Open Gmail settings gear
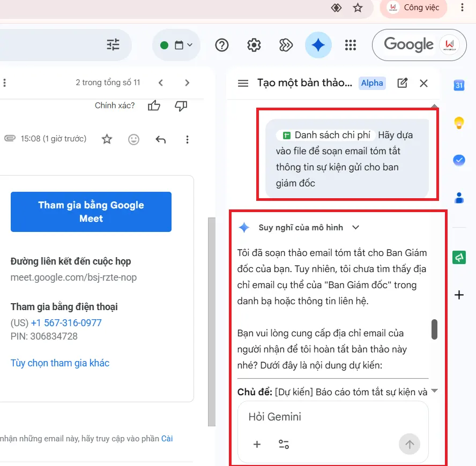This screenshot has height=466, width=476. [x=254, y=45]
